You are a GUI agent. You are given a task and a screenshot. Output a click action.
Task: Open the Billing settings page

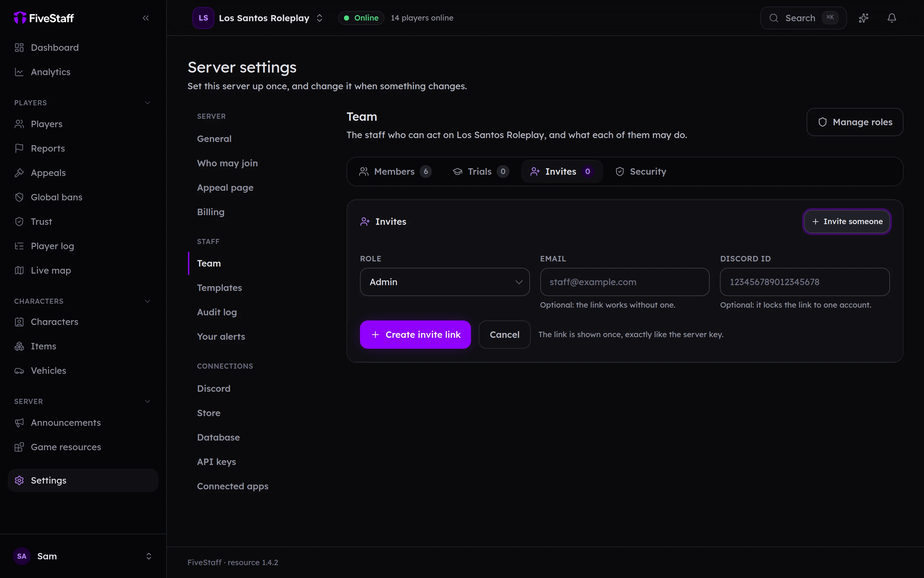click(211, 212)
